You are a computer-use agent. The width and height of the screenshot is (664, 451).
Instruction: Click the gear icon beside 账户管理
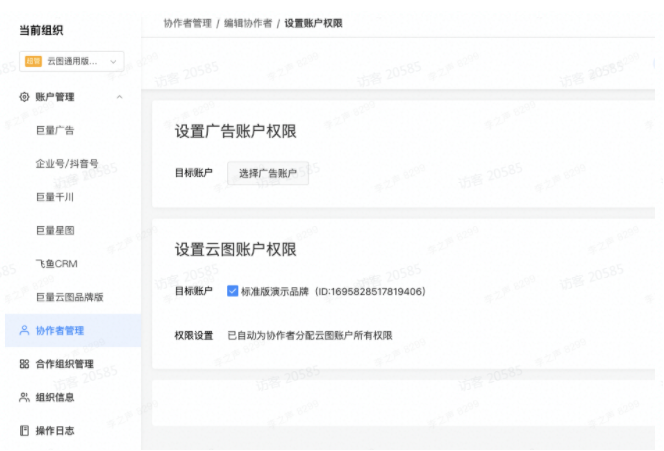[24, 97]
